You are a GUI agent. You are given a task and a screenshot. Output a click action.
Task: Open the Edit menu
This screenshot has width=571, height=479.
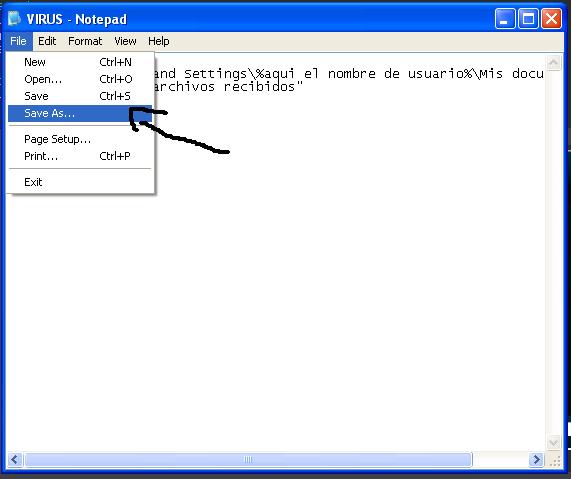(x=47, y=41)
